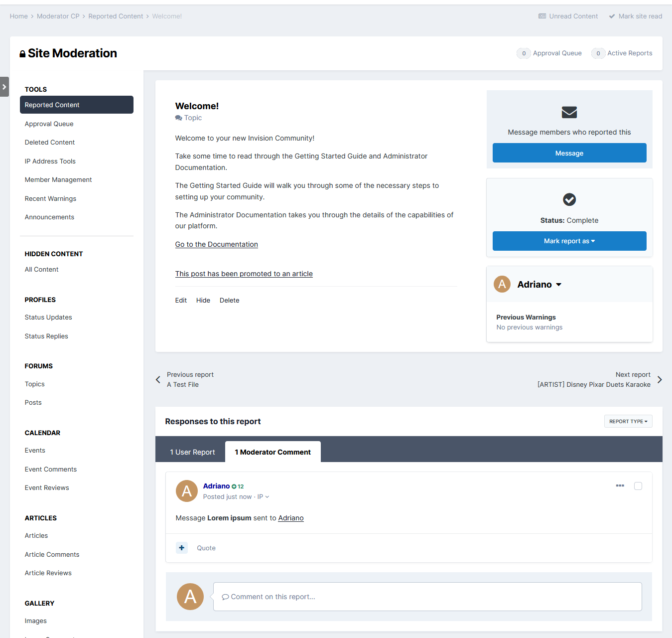Open the three-dots options on Adriano's comment
This screenshot has width=672, height=638.
(620, 485)
